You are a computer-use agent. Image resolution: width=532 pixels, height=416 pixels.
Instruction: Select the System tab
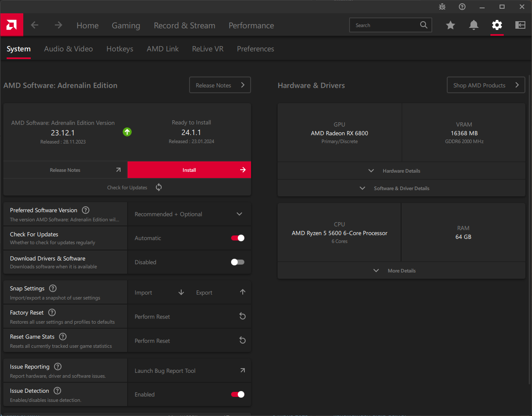(x=19, y=49)
